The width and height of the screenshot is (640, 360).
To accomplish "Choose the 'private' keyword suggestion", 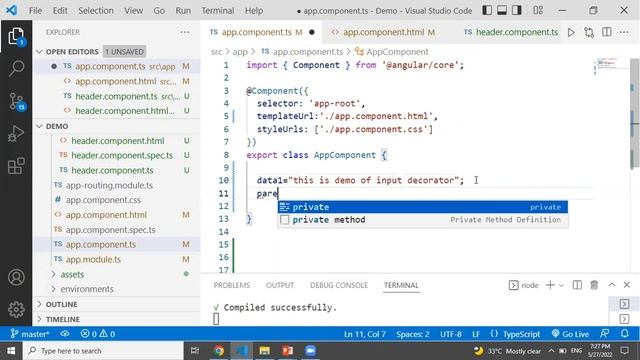I will [x=422, y=207].
